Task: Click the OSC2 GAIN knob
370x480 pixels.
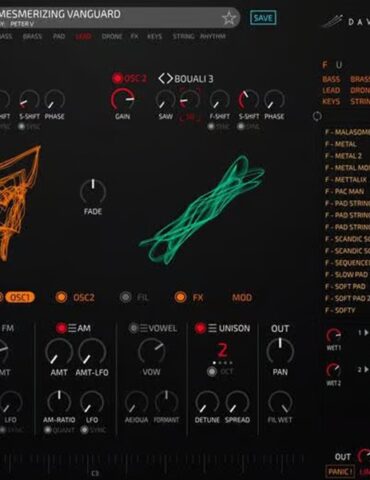Action: [x=123, y=100]
